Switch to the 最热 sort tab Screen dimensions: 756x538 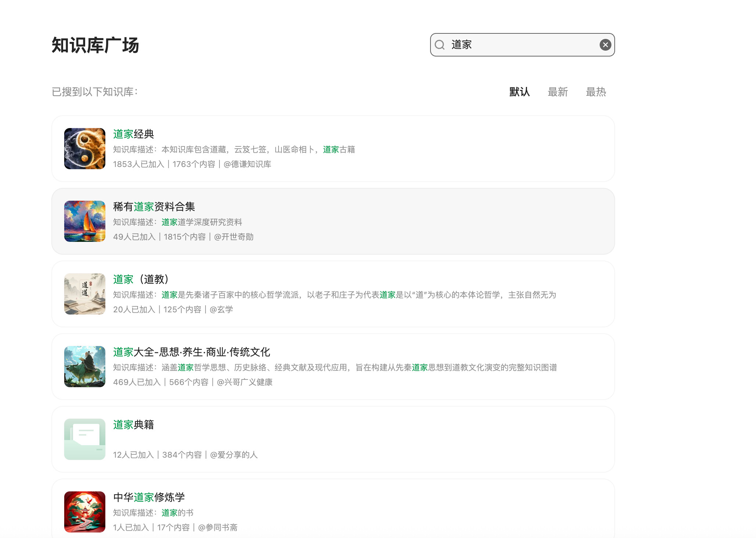tap(596, 92)
